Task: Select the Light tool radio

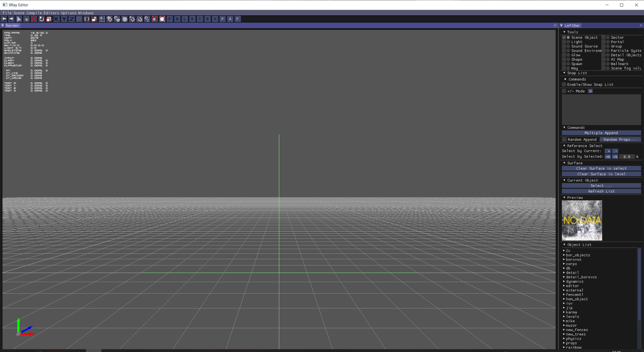Action: [x=568, y=42]
